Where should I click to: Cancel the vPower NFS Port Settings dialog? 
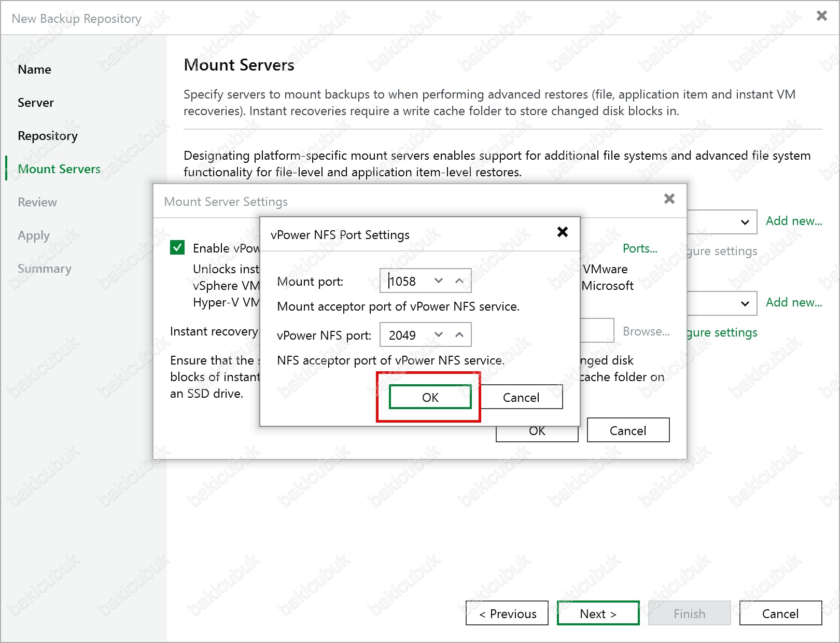(521, 397)
